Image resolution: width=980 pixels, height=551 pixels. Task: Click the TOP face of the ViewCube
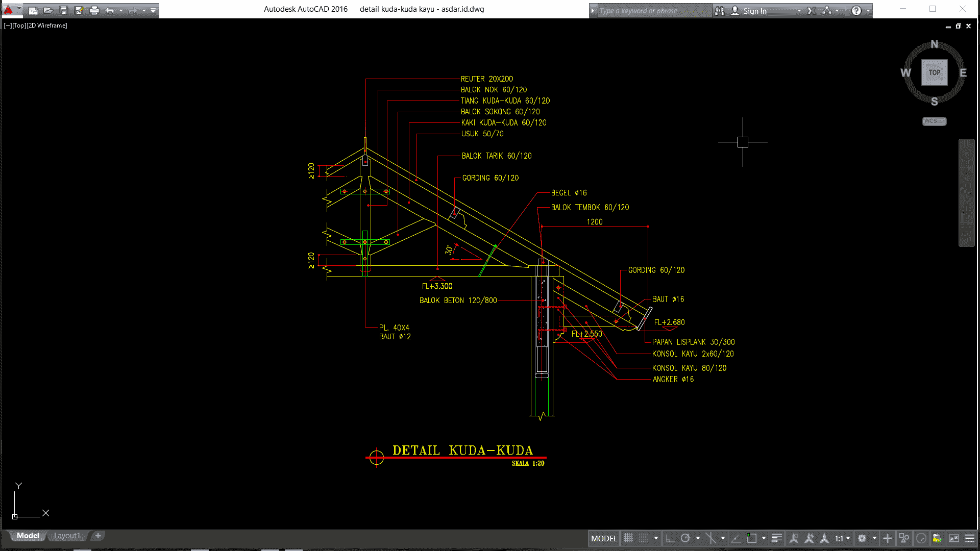(x=934, y=72)
